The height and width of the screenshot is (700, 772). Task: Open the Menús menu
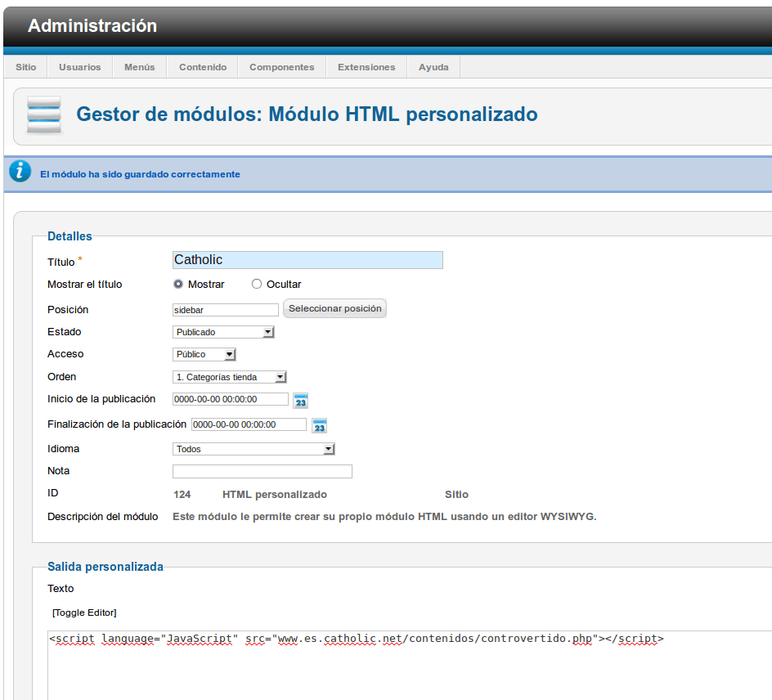pos(139,67)
